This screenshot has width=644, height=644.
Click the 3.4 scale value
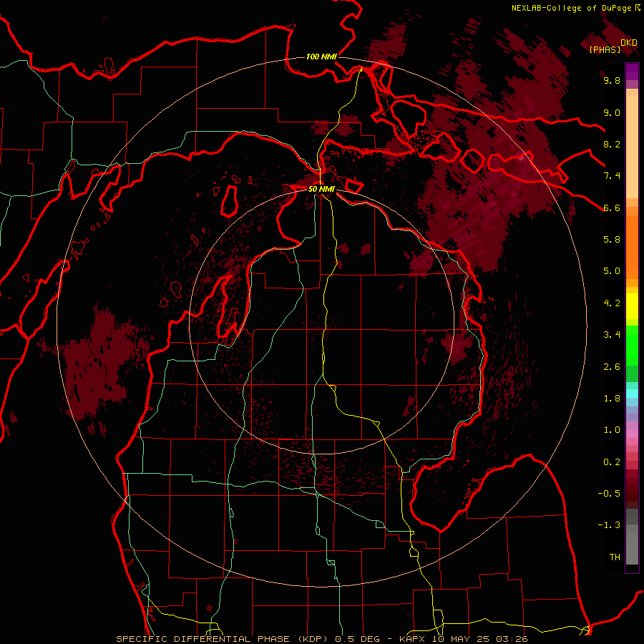click(612, 335)
